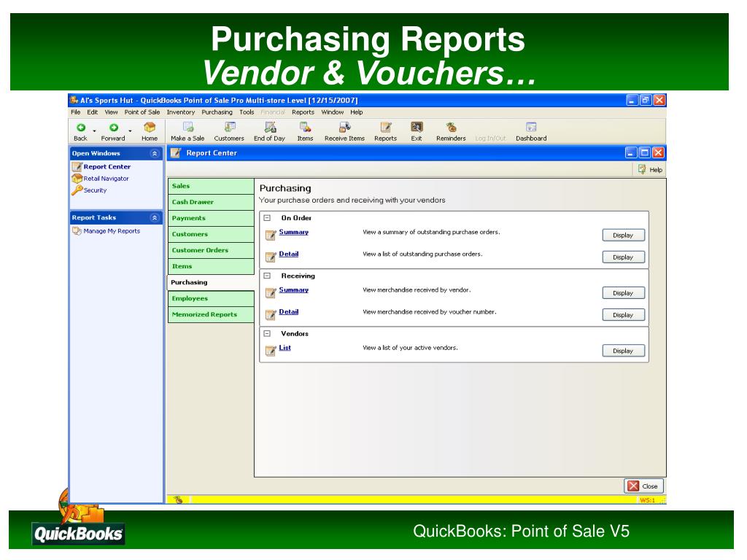Collapse the Receiving section
Viewport: 747px width, 560px height.
(267, 276)
